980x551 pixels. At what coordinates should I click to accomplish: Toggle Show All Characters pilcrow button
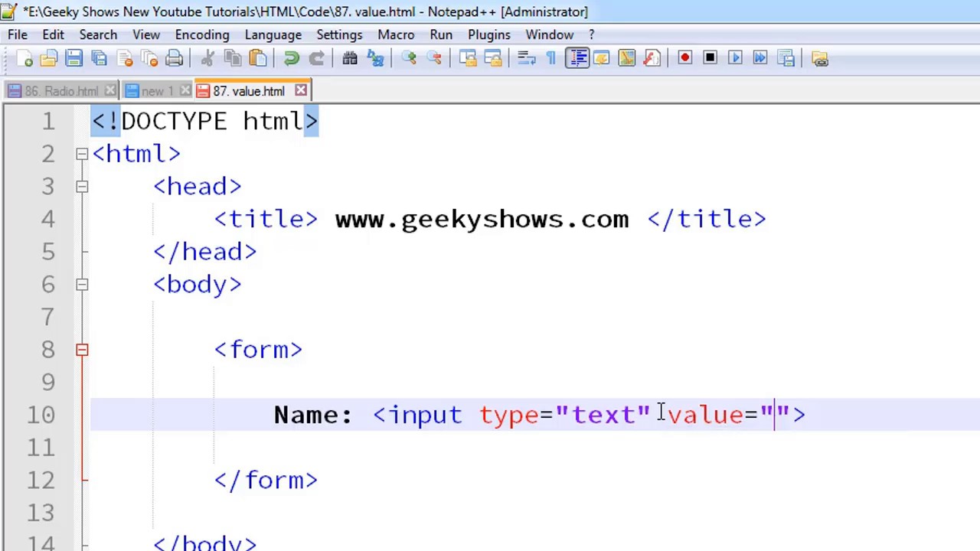(550, 58)
